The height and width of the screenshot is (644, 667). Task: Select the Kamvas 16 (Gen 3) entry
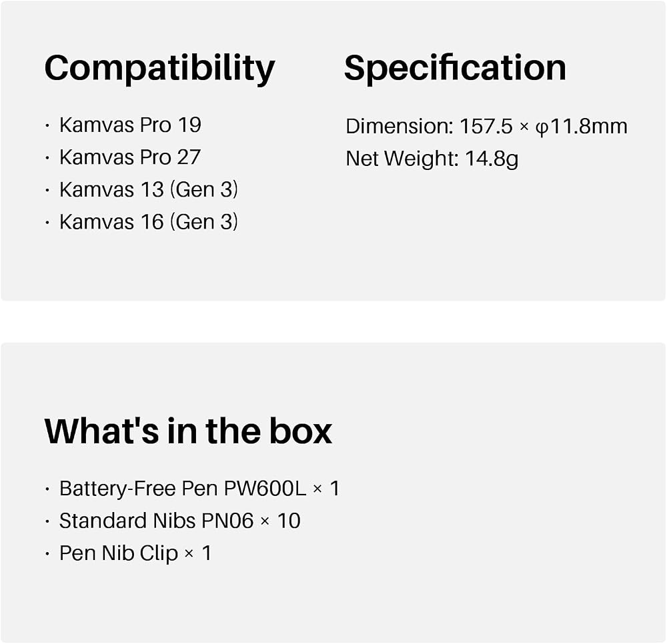pos(149,222)
